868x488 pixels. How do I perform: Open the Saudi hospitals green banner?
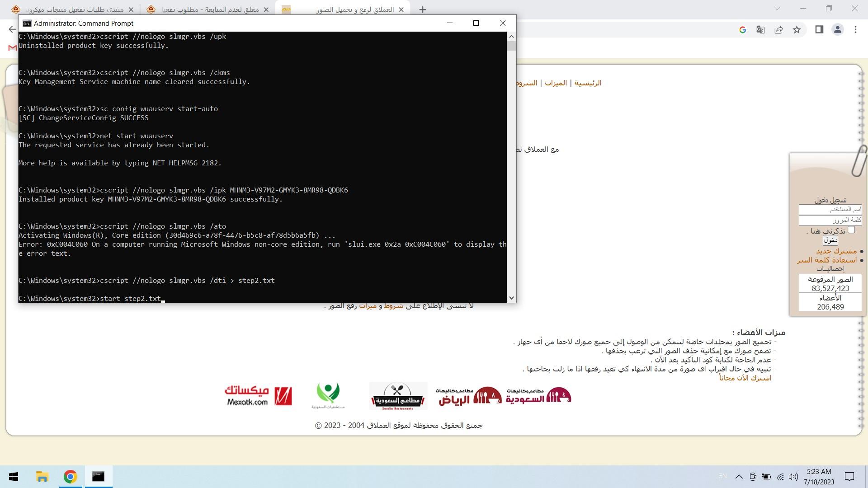(x=328, y=396)
